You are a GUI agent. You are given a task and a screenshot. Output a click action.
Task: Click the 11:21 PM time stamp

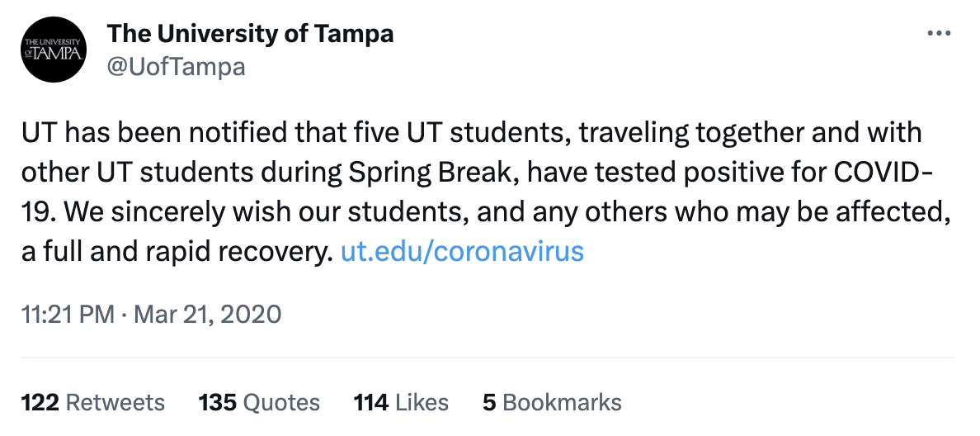click(68, 315)
